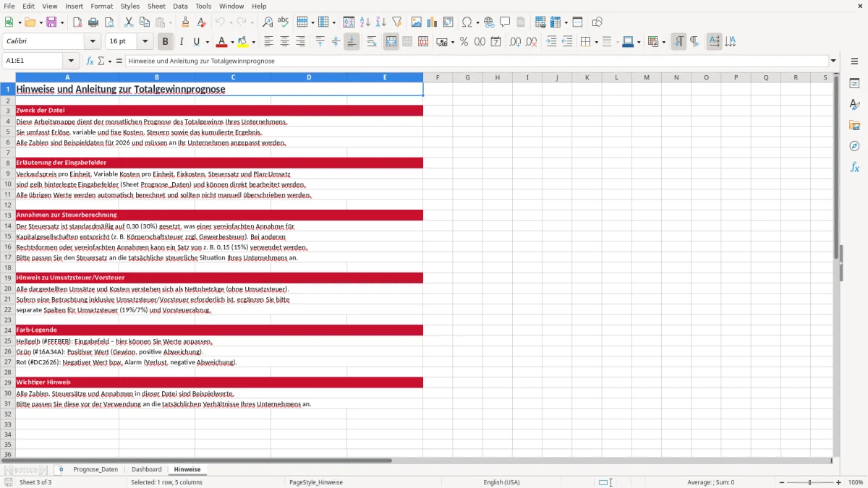Toggle Align Bottom button
868x488 pixels.
click(x=352, y=42)
